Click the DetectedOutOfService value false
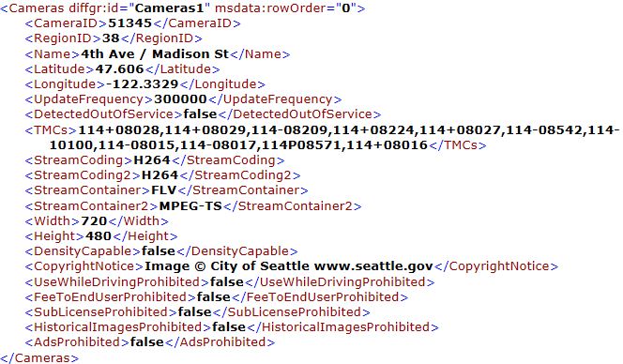 click(x=200, y=114)
